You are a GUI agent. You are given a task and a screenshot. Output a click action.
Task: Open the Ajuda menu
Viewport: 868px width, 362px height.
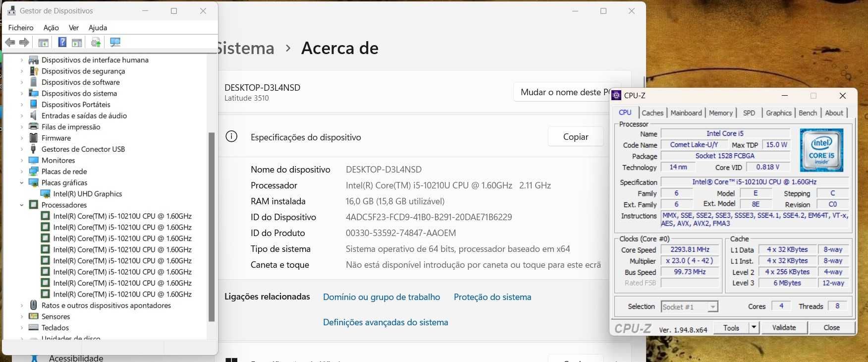coord(98,28)
